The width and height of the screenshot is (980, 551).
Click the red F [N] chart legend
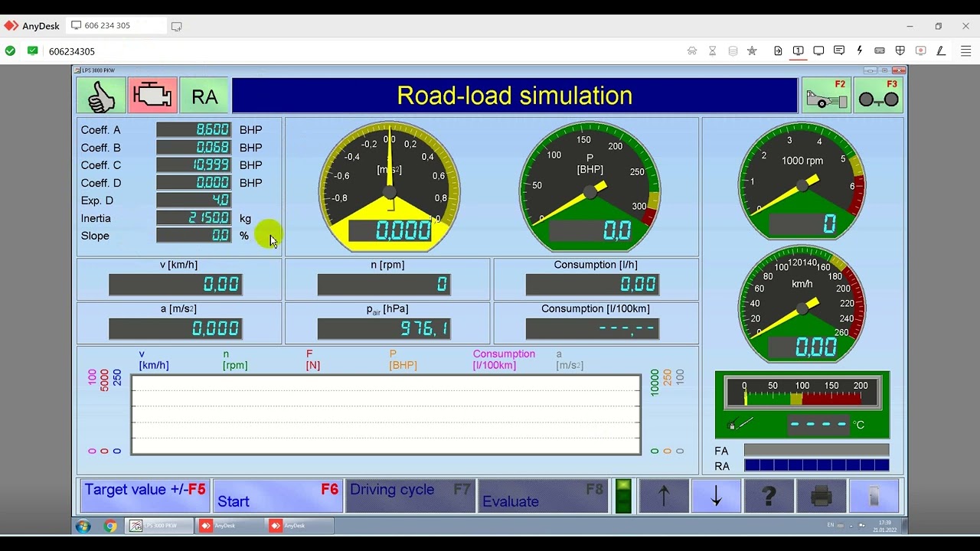click(x=312, y=360)
